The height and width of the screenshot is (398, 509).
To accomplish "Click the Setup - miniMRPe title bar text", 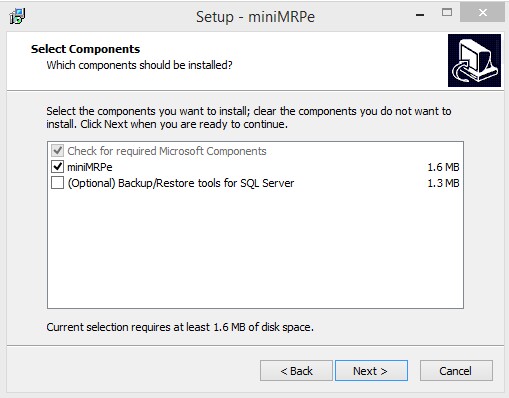I will (x=255, y=17).
